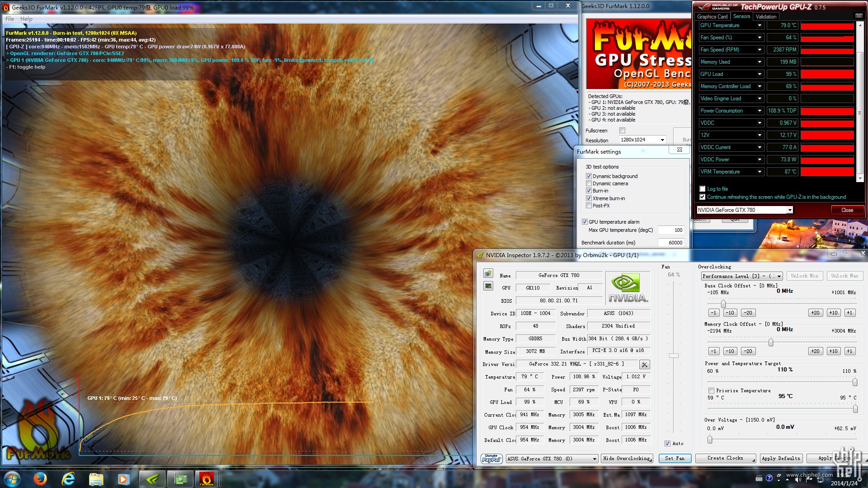Enable Dynamic camera option
Viewport: 868px width, 488px height.
point(589,183)
